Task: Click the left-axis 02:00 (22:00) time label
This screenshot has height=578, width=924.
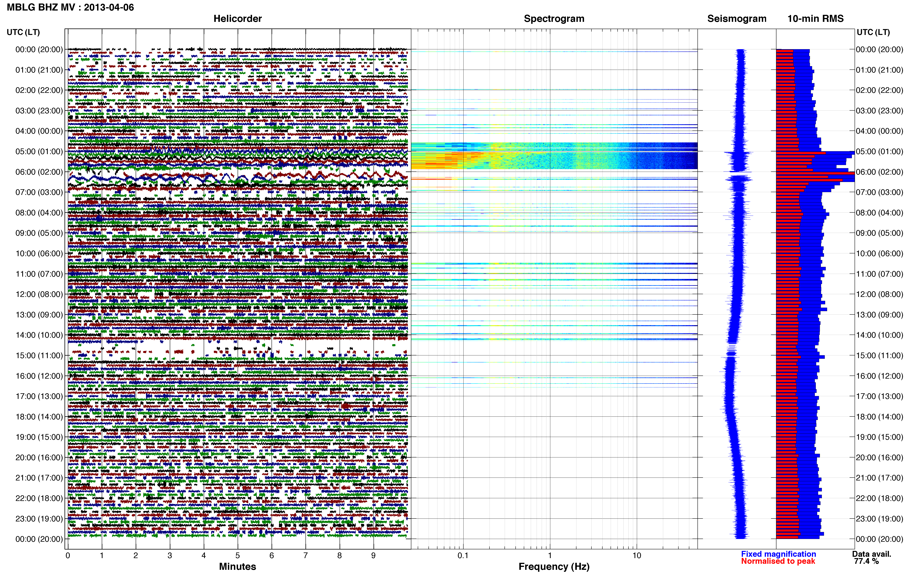Action: [x=39, y=90]
